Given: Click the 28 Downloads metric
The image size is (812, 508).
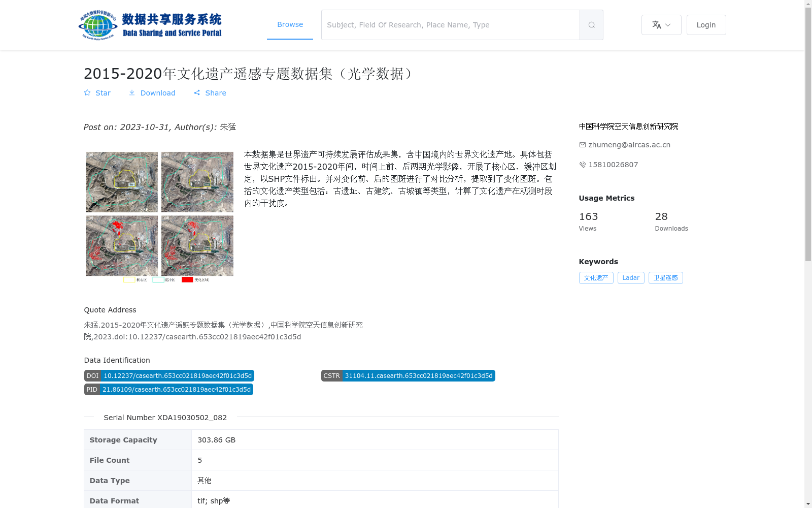Looking at the screenshot, I should point(671,221).
